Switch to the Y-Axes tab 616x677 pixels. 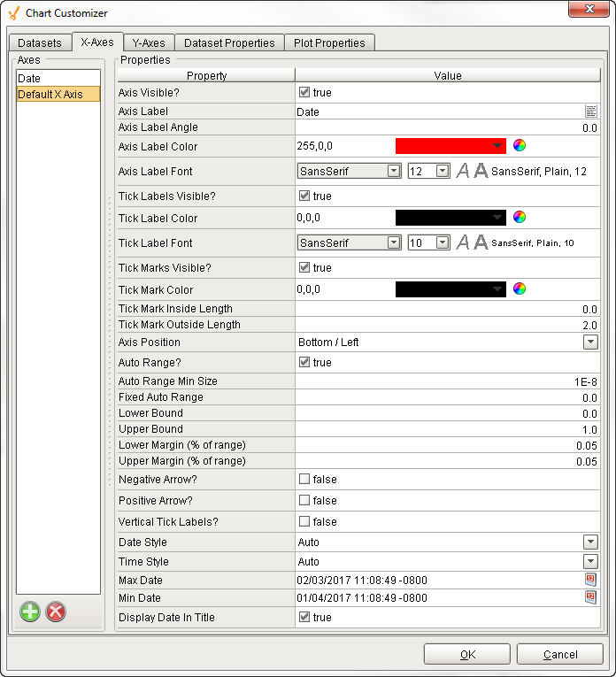point(149,42)
